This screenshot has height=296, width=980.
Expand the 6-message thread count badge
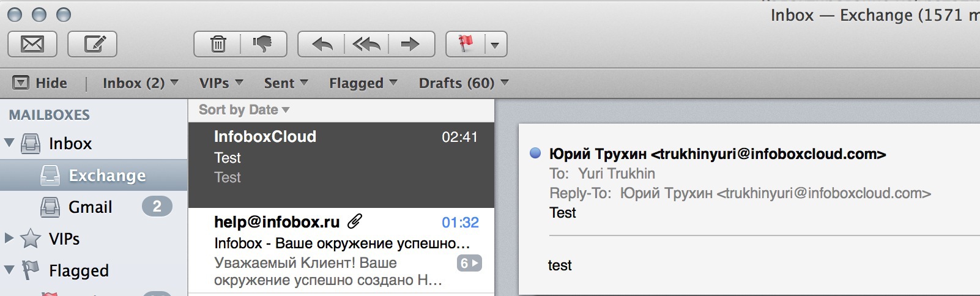point(469,263)
